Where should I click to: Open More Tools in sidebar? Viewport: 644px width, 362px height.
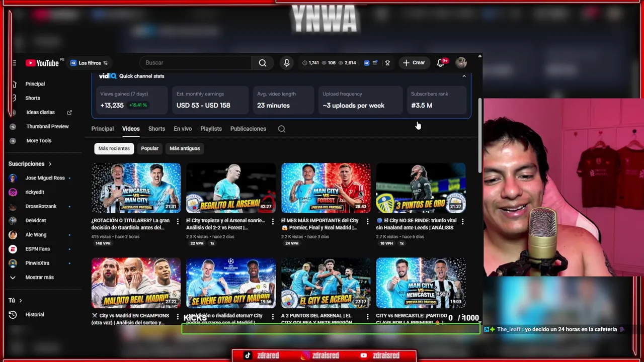tap(38, 140)
